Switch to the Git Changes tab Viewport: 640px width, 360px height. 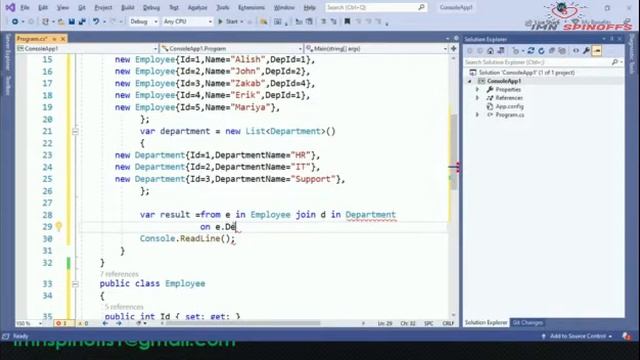[x=528, y=323]
